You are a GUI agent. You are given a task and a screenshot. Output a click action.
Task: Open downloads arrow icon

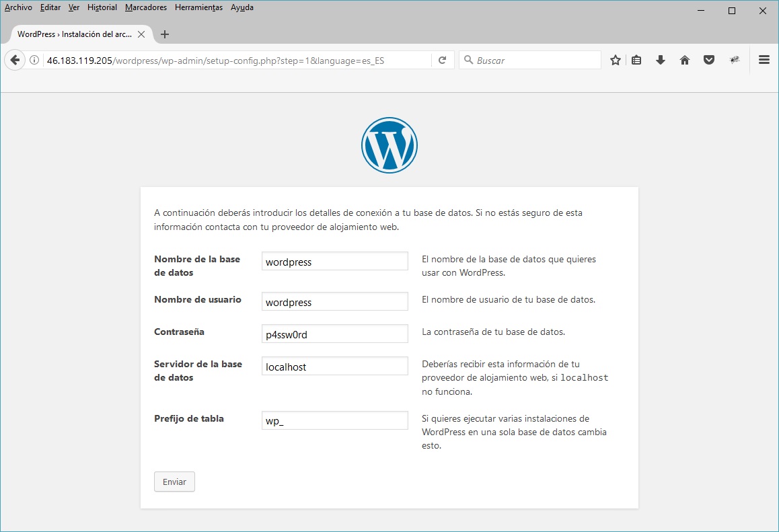click(x=660, y=60)
